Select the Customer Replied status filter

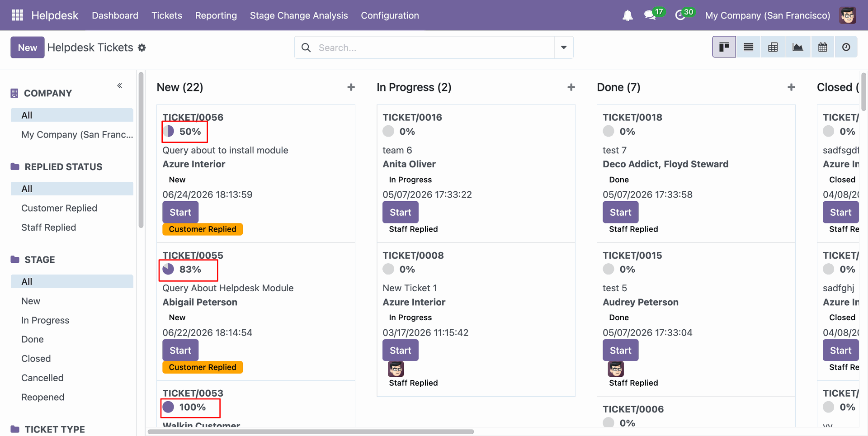[x=59, y=208]
